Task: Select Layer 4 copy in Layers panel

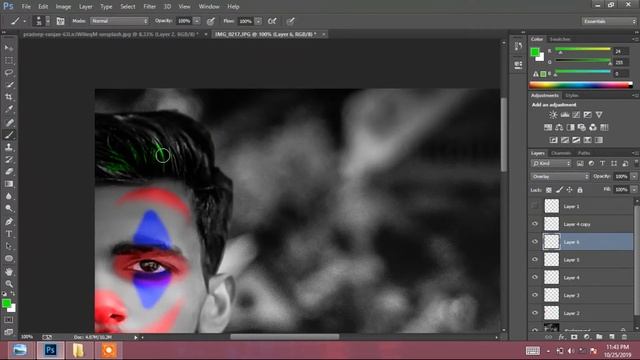Action: (x=588, y=224)
